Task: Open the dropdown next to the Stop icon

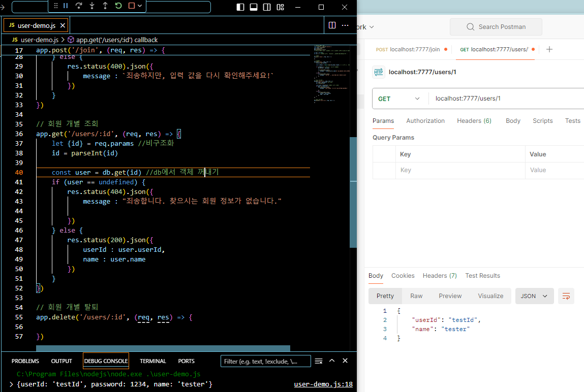Action: pyautogui.click(x=140, y=6)
